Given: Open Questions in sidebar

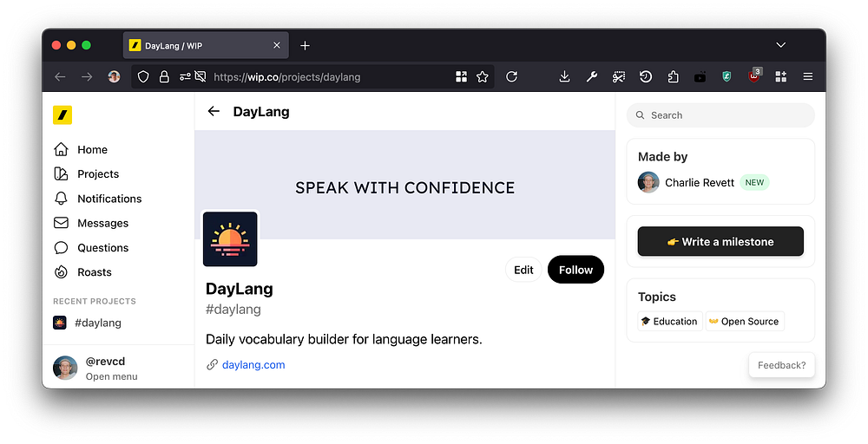Looking at the screenshot, I should [x=91, y=248].
